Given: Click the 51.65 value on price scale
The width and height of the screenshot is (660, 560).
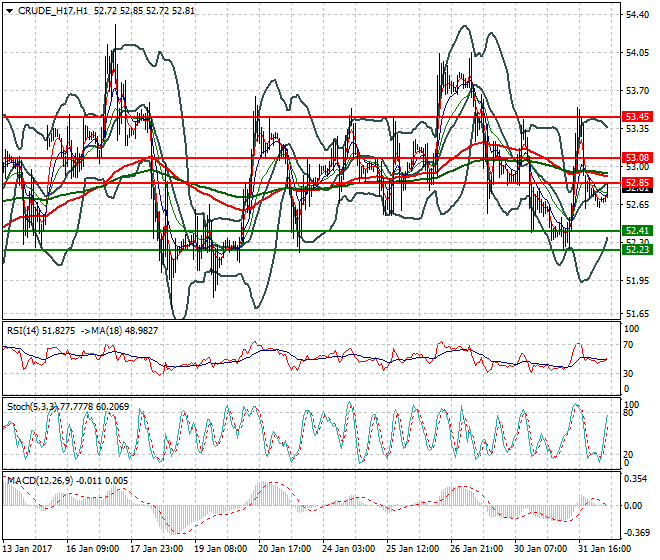Looking at the screenshot, I should tap(637, 314).
